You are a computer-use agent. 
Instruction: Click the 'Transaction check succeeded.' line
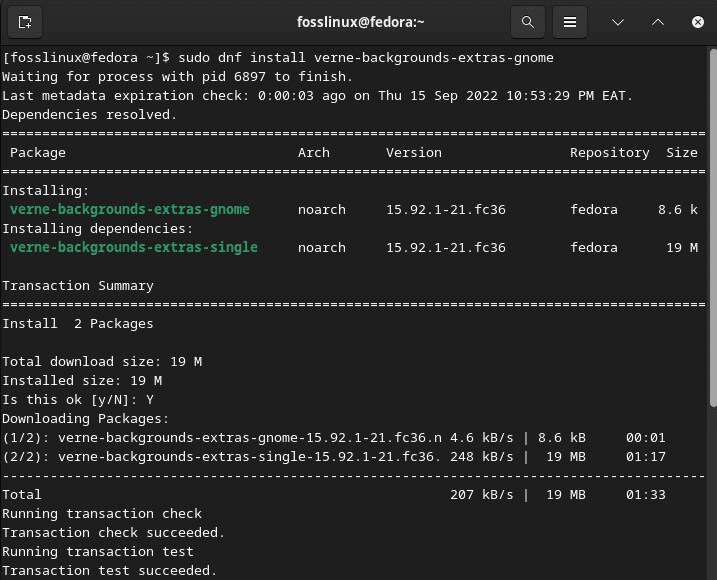pos(113,533)
